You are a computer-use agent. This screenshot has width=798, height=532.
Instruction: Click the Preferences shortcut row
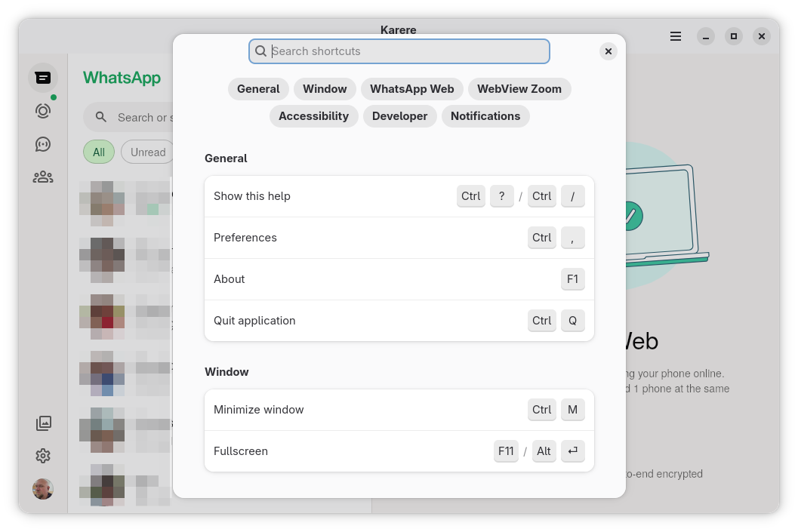[x=399, y=238]
